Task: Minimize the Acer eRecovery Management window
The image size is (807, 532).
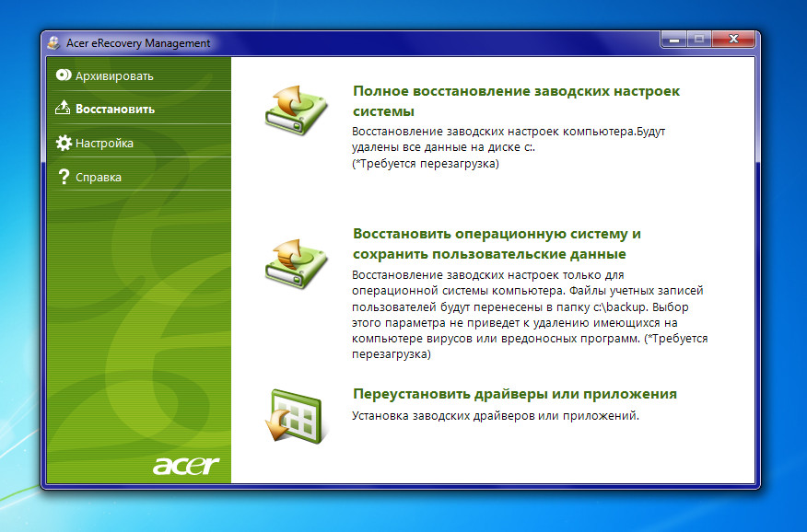Action: coord(673,39)
